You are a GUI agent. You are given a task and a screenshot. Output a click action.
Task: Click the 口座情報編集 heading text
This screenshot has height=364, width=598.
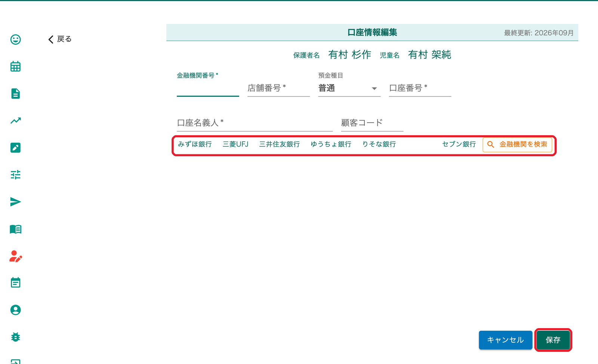point(372,33)
